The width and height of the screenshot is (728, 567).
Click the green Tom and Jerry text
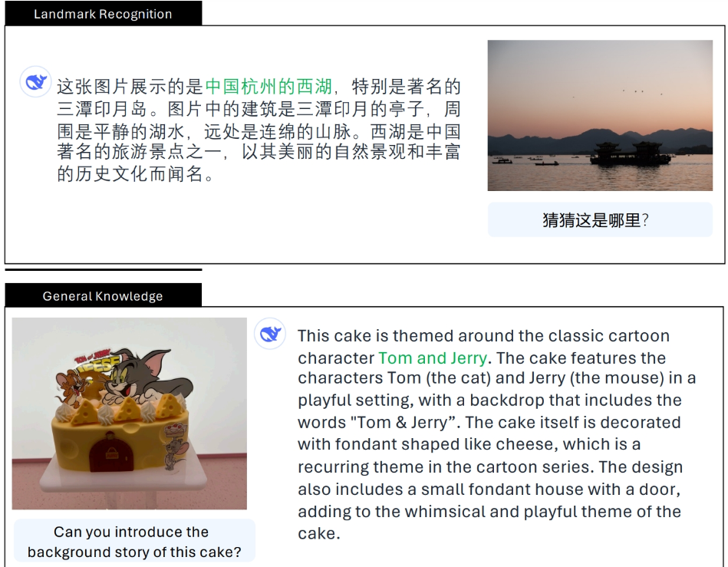433,358
